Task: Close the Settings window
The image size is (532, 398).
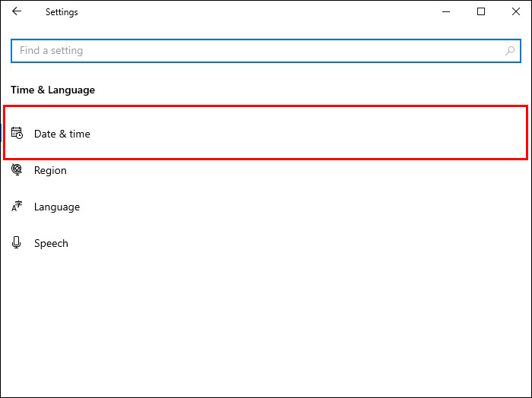Action: point(516,12)
